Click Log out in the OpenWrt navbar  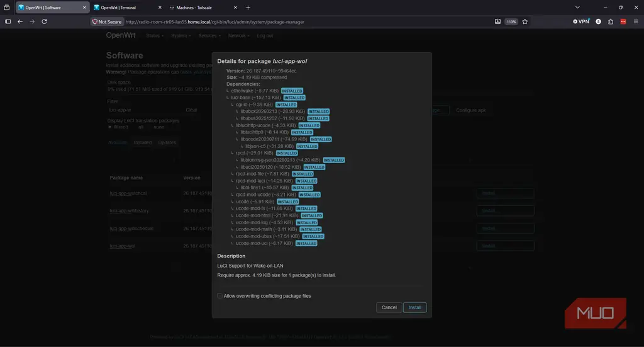coord(265,36)
